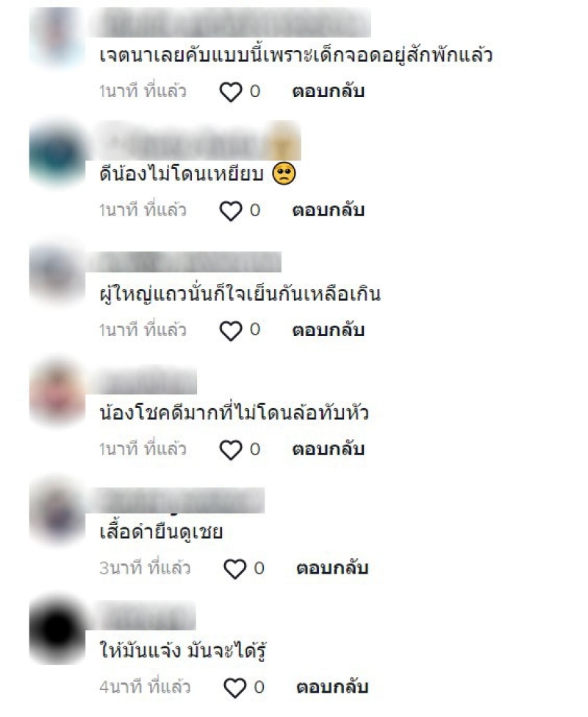
Task: Open teal avatar of ดีน้องไม่โดนเหยียบ commenter
Action: (x=57, y=153)
